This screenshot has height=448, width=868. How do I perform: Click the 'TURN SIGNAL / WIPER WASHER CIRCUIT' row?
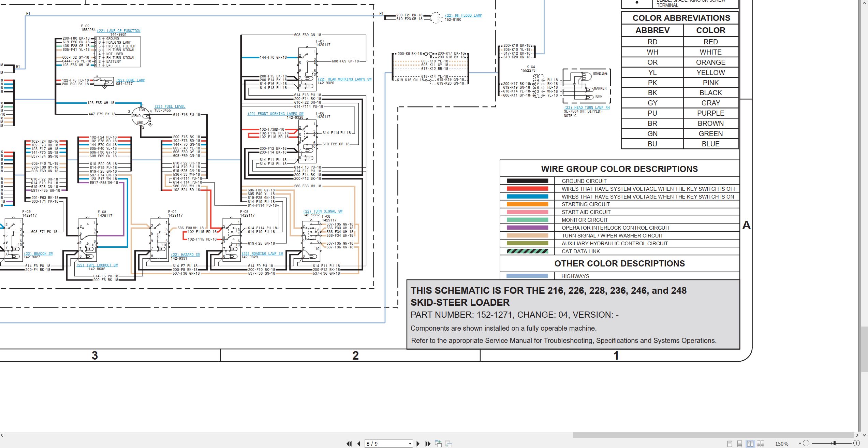click(x=620, y=235)
